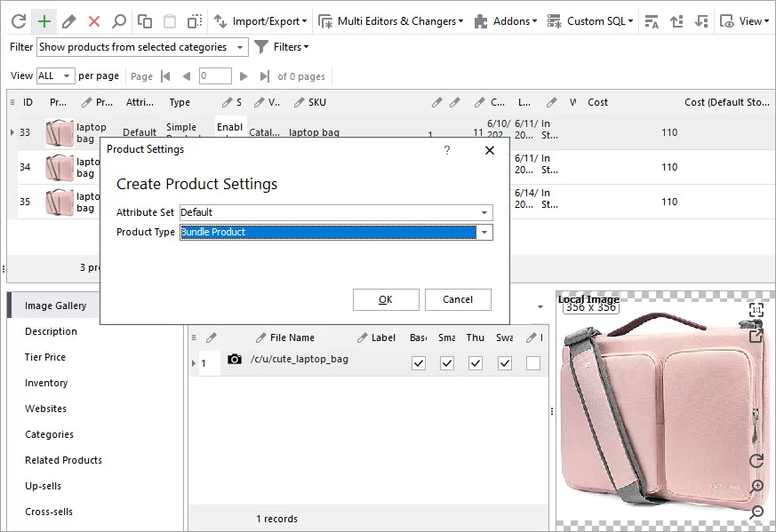
Task: Open local image in external viewer
Action: pyautogui.click(x=756, y=335)
